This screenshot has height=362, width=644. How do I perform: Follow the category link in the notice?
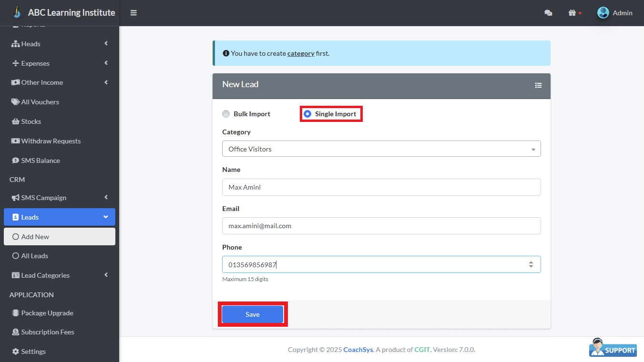pyautogui.click(x=301, y=53)
